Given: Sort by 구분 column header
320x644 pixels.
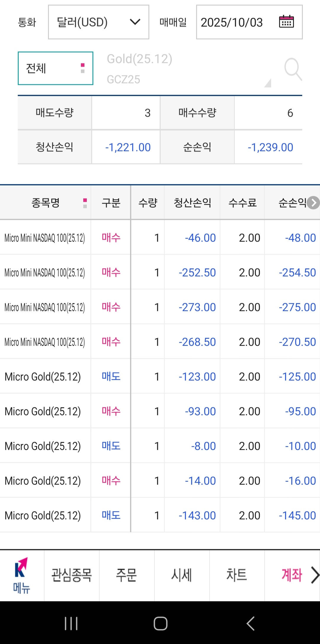Looking at the screenshot, I should pos(111,203).
